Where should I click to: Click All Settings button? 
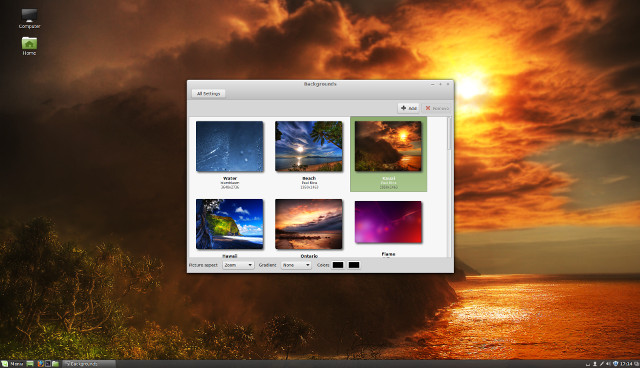tap(208, 93)
